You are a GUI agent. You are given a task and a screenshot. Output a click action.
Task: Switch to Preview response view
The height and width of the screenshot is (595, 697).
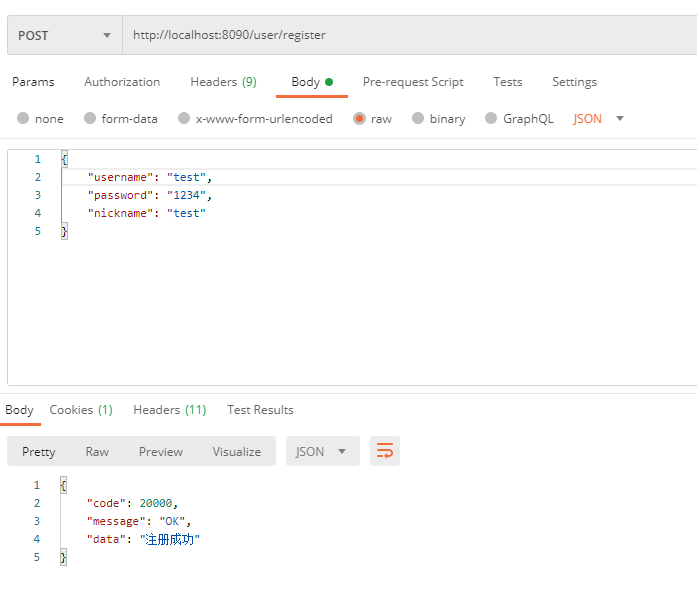point(161,452)
